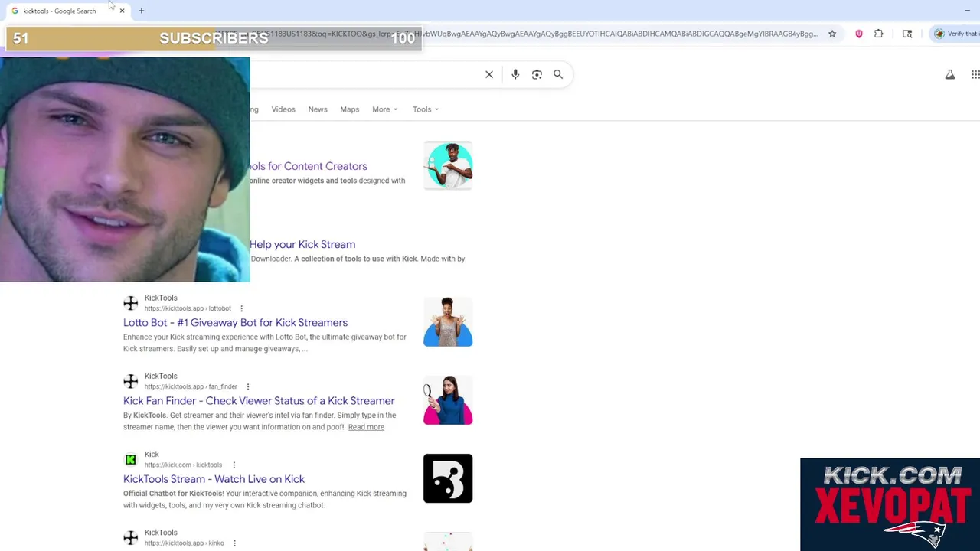Switch to the Videos search tab

(283, 109)
